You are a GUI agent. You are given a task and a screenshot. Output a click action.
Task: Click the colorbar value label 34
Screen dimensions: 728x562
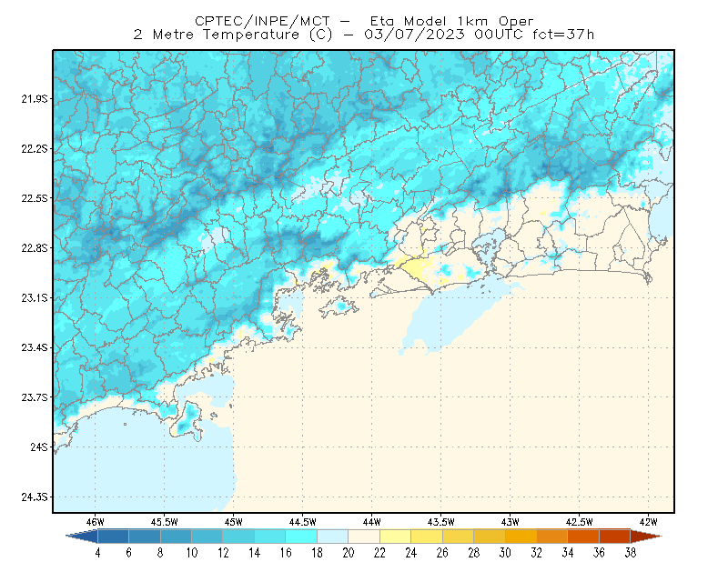(x=568, y=553)
